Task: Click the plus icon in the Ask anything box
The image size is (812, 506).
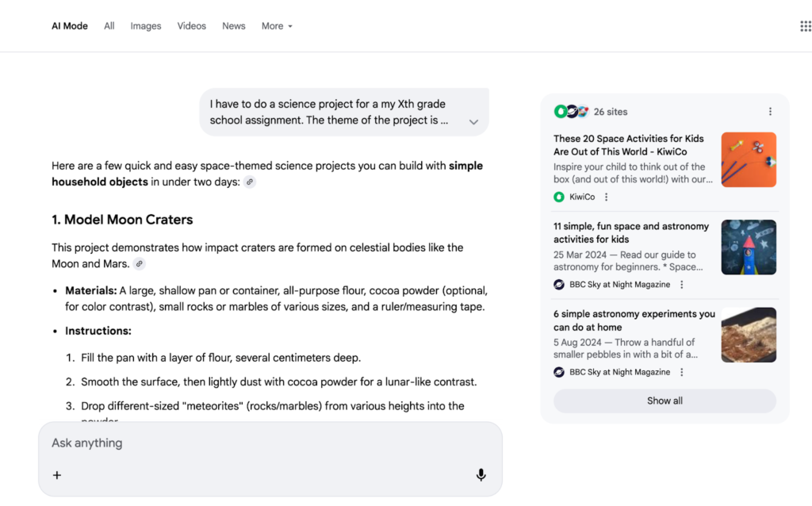Action: (56, 475)
